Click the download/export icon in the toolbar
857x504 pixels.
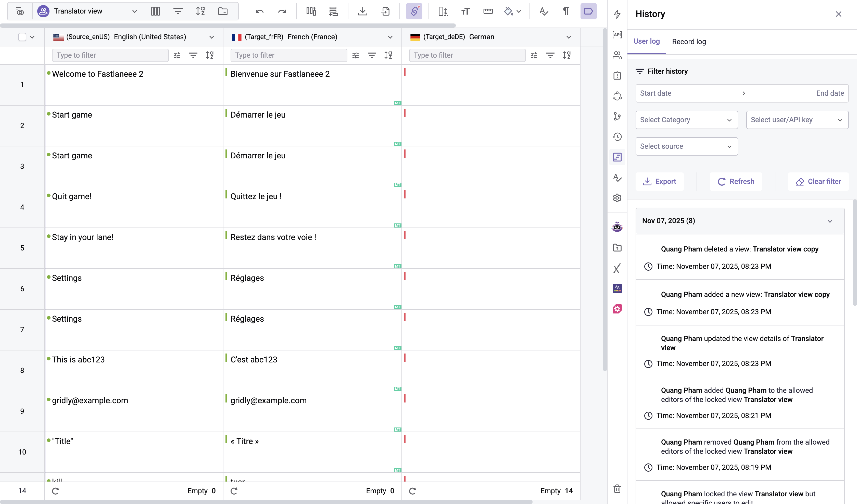(362, 11)
